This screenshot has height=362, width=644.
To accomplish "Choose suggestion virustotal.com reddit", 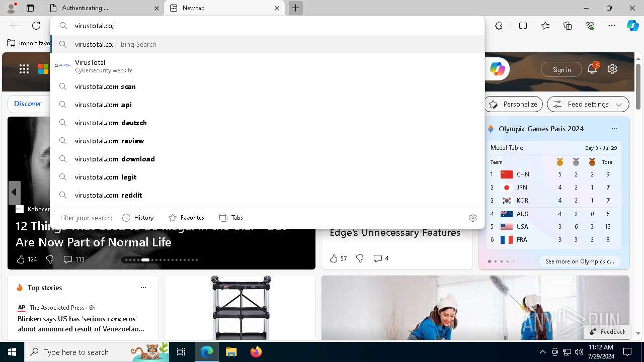I will 267,195.
